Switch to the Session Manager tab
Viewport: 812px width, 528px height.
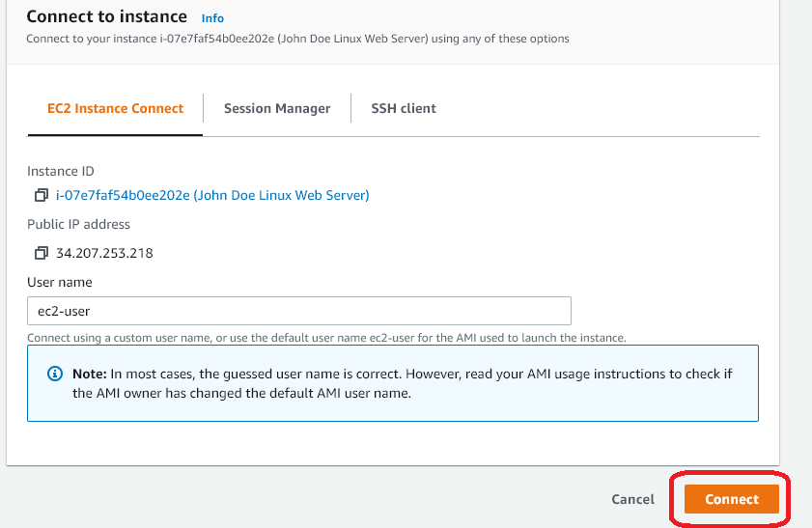(x=277, y=108)
